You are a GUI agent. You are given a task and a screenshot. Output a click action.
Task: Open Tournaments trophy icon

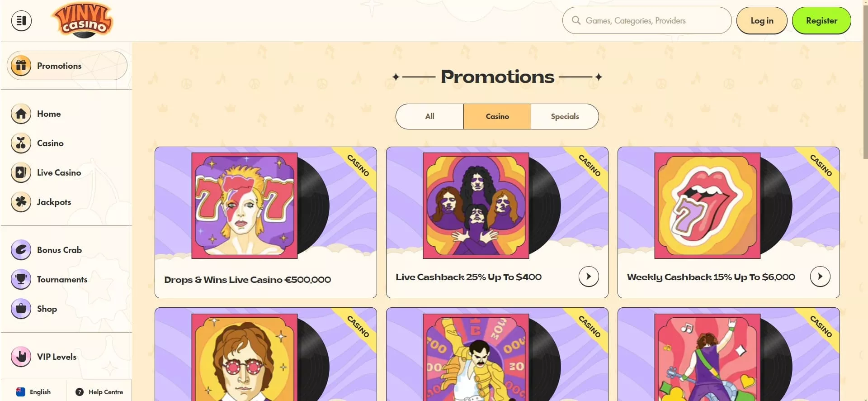(21, 279)
